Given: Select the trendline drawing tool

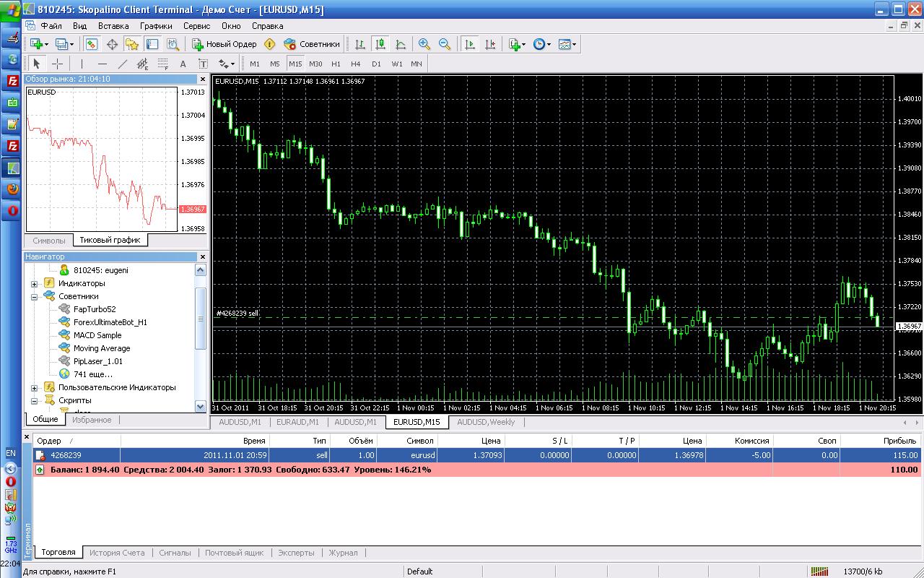Looking at the screenshot, I should 122,64.
